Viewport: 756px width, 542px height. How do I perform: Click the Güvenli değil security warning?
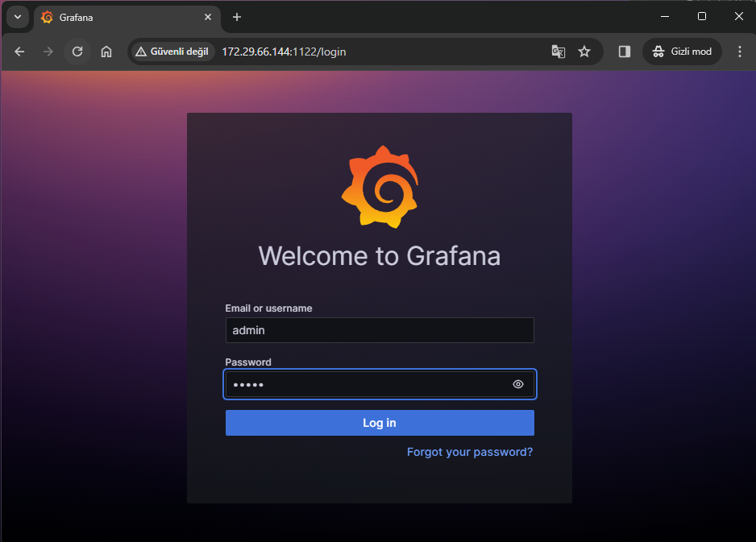[x=172, y=52]
